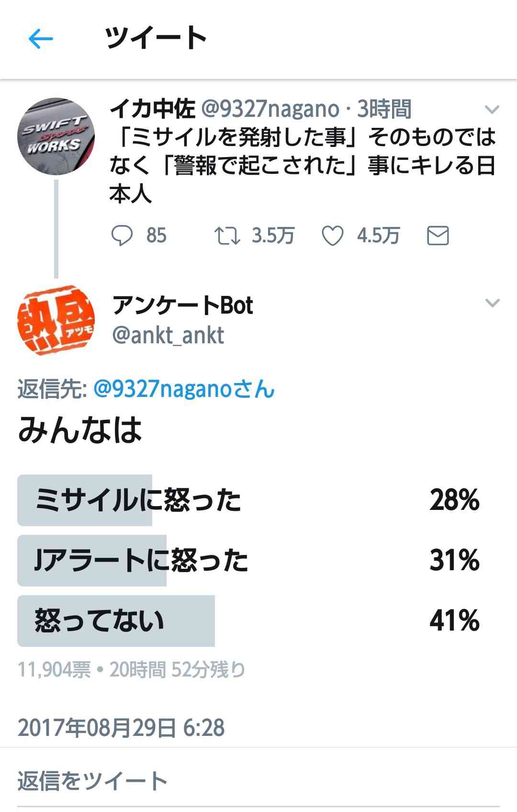This screenshot has width=517, height=812.
Task: Expand the chevron menu on イカ中佐's tweet
Action: [x=492, y=110]
